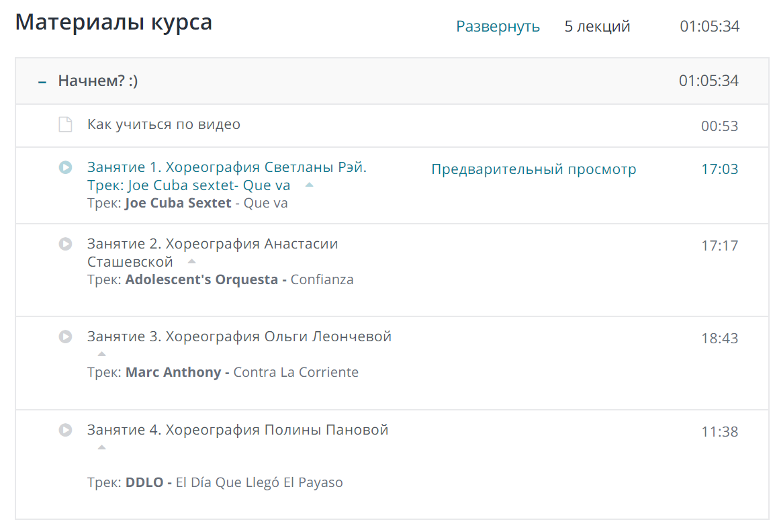Click the play icon of Ольги Леончевой lesson
777x532 pixels.
point(65,336)
